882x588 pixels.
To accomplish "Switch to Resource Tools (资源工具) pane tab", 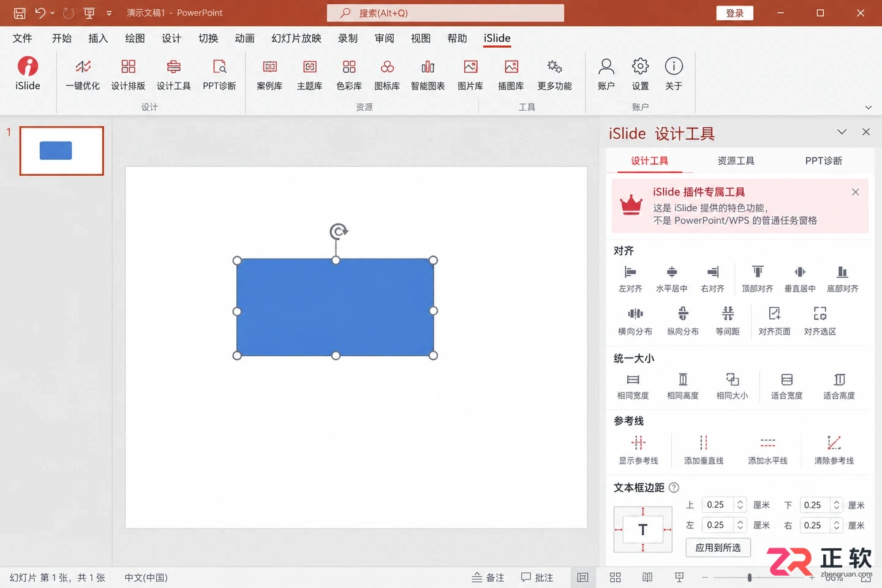I will tap(736, 161).
